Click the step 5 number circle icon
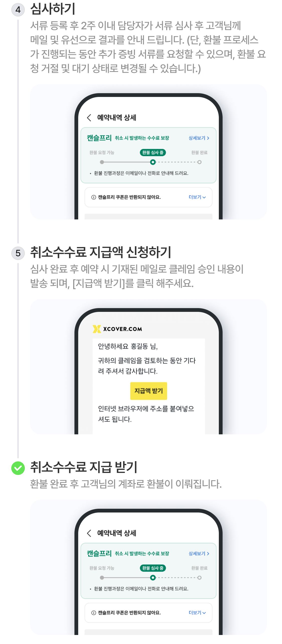This screenshot has height=644, width=282. (18, 253)
